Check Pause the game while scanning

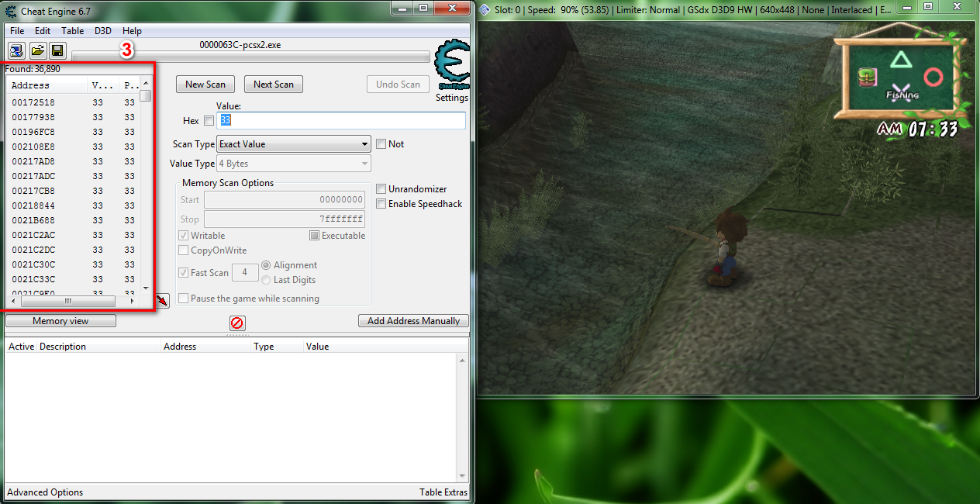184,299
